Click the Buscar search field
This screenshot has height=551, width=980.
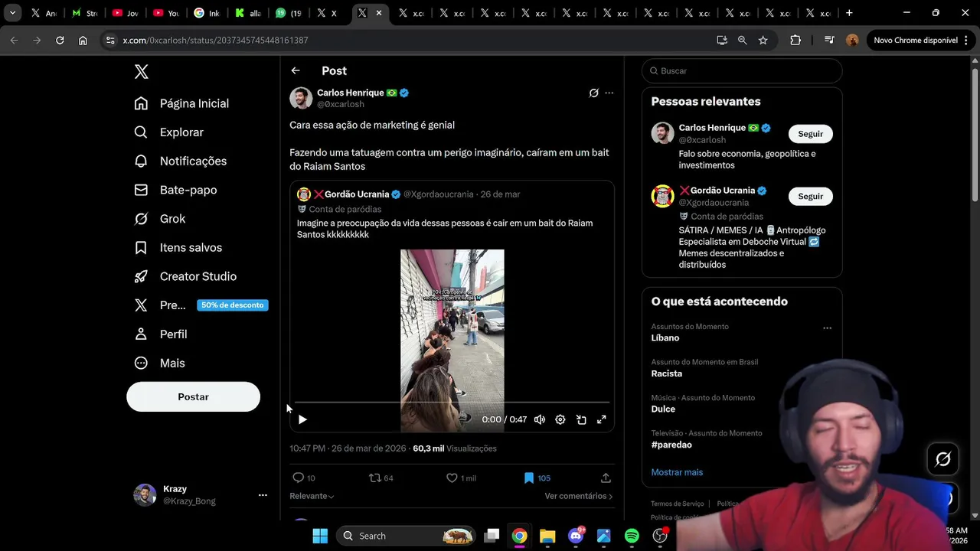(742, 70)
